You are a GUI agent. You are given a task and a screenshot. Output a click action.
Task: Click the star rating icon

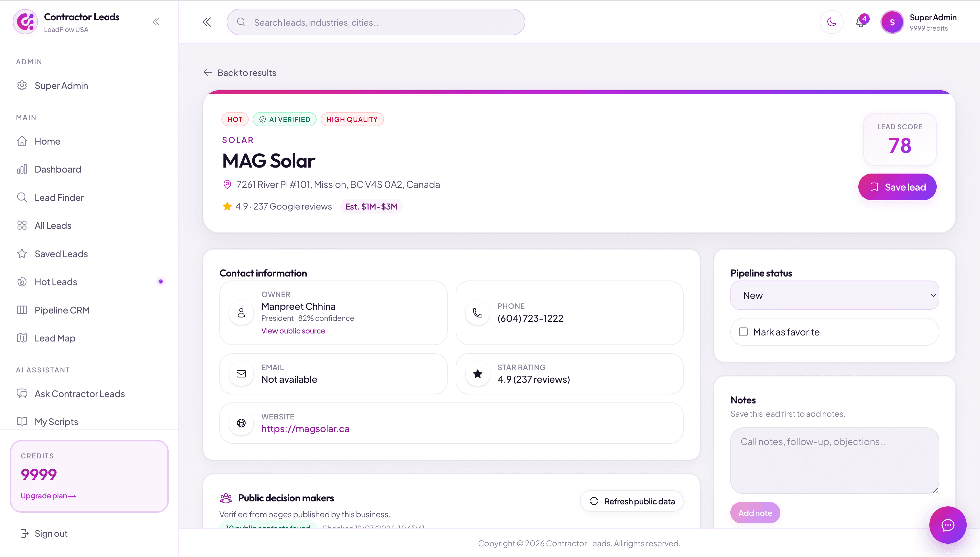[478, 374]
